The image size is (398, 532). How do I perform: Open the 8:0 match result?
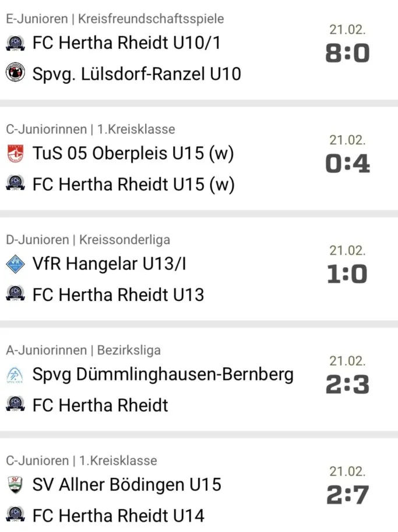coord(347,54)
